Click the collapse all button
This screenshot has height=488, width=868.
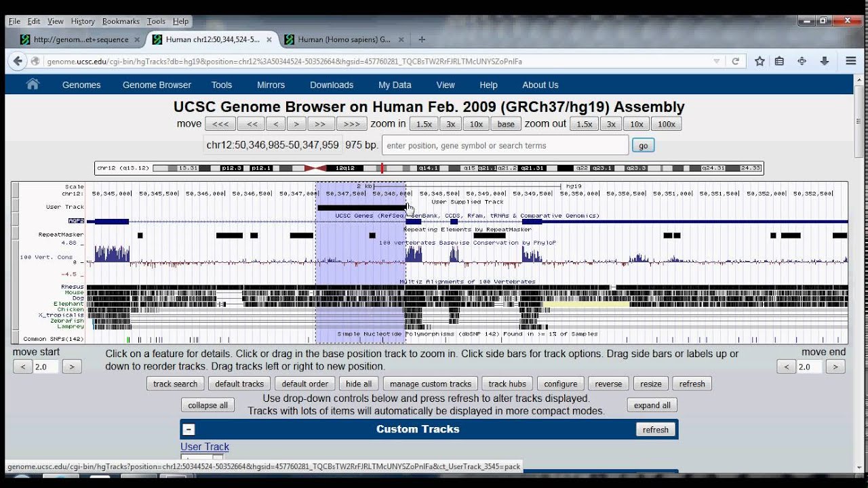coord(208,405)
